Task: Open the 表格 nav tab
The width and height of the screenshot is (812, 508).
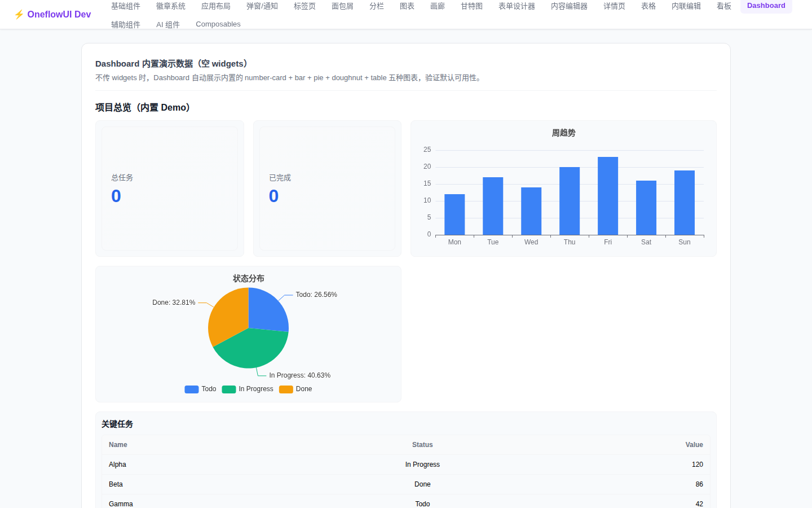Action: click(x=648, y=6)
